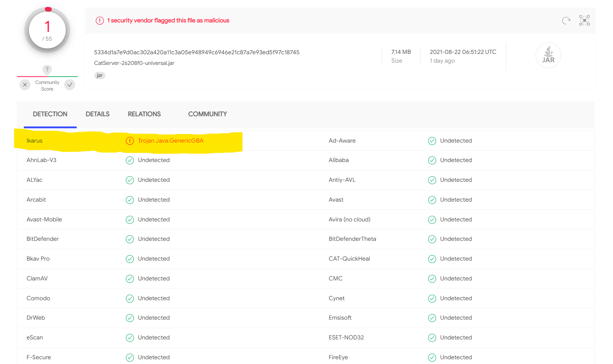Click the red exclamation icon in the malicious banner

point(99,21)
